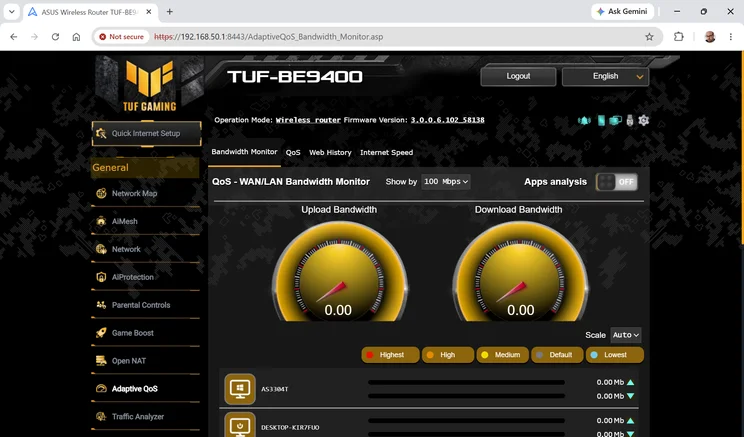Click the TUF Gaming logo

pyautogui.click(x=149, y=85)
